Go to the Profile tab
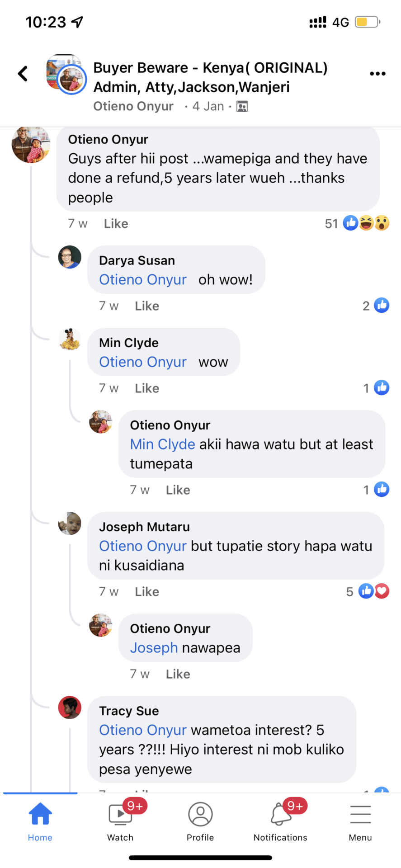This screenshot has width=401, height=868. click(x=200, y=821)
